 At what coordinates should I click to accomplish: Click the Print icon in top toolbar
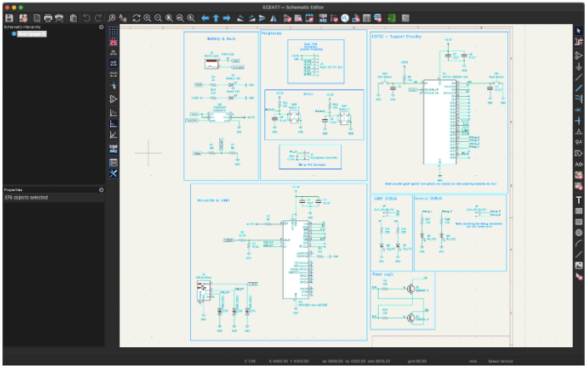(48, 17)
